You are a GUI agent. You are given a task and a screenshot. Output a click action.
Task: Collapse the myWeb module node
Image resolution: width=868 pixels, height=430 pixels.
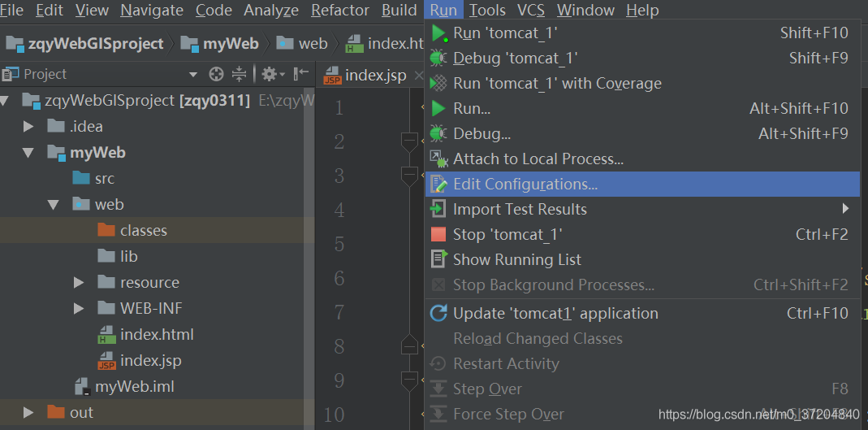(x=28, y=152)
